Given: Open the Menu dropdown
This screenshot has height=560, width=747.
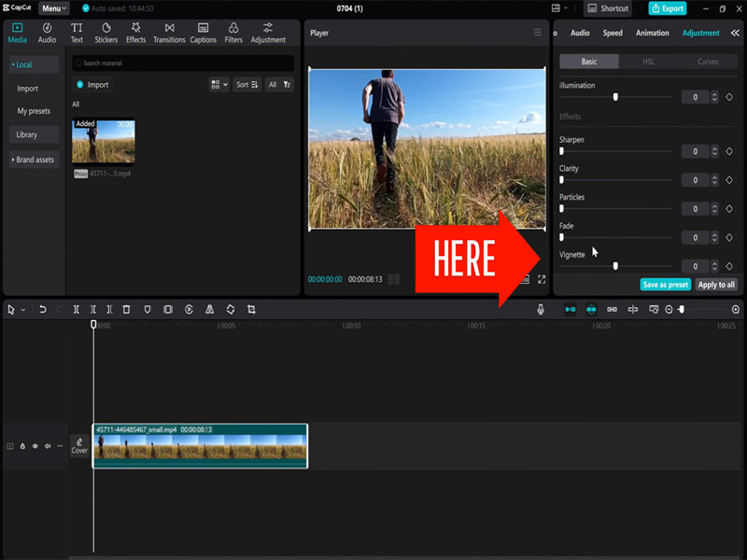Looking at the screenshot, I should coord(52,8).
